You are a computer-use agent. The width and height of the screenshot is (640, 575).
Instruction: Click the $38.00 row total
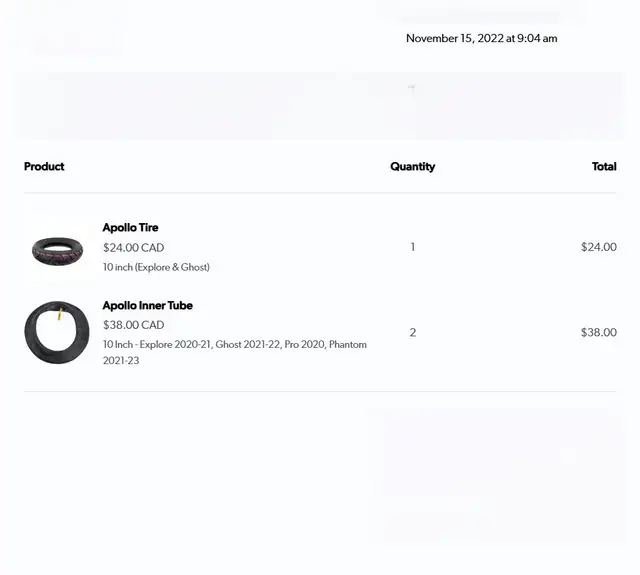coord(599,332)
